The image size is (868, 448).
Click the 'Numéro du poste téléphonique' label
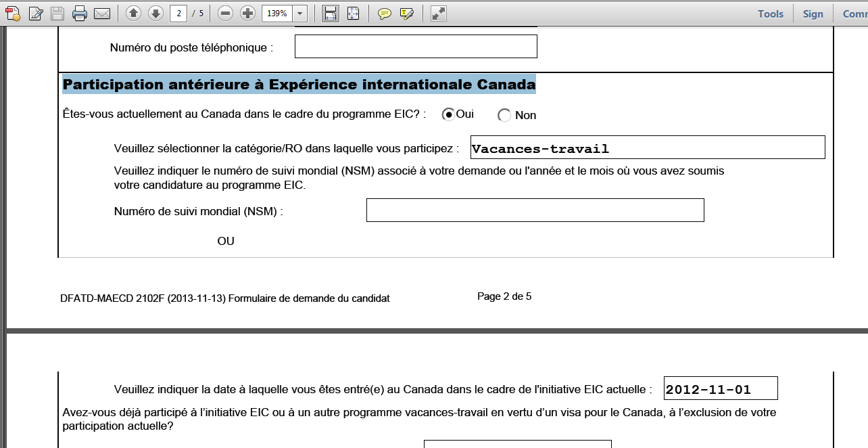(191, 48)
